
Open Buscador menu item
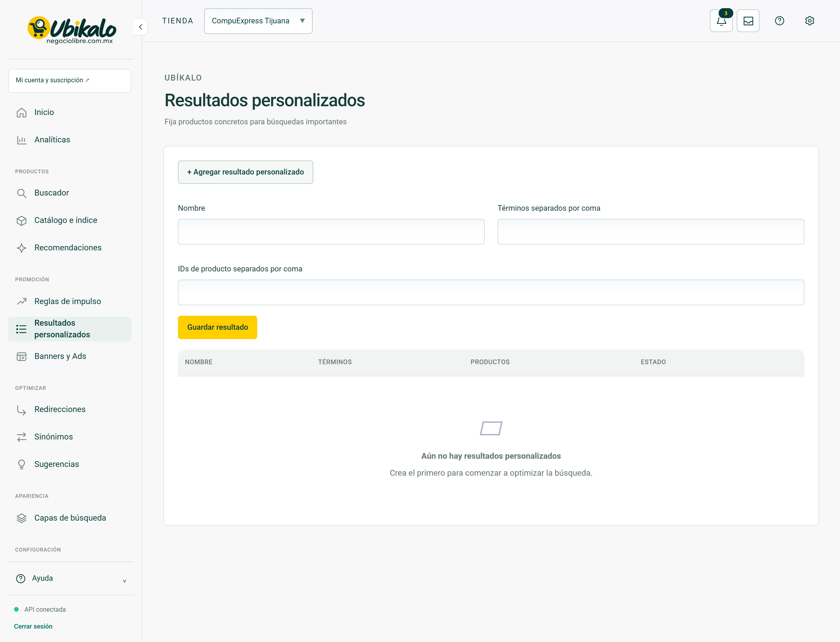pyautogui.click(x=69, y=193)
